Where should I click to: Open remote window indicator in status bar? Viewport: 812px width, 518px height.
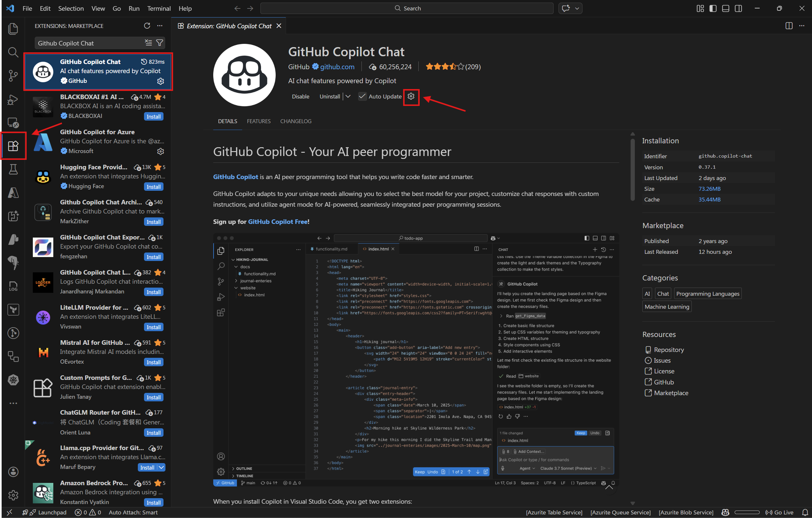click(9, 512)
